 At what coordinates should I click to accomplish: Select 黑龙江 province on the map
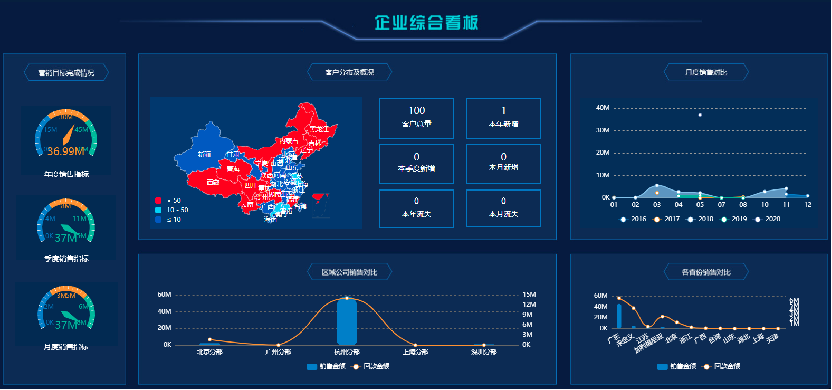tap(320, 129)
